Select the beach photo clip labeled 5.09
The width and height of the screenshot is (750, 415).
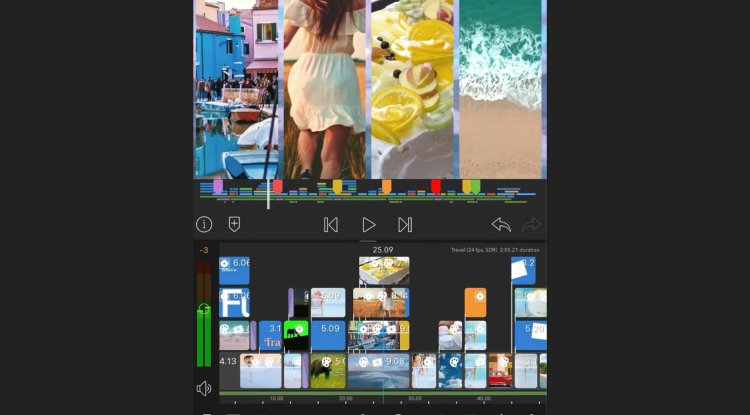[x=328, y=303]
